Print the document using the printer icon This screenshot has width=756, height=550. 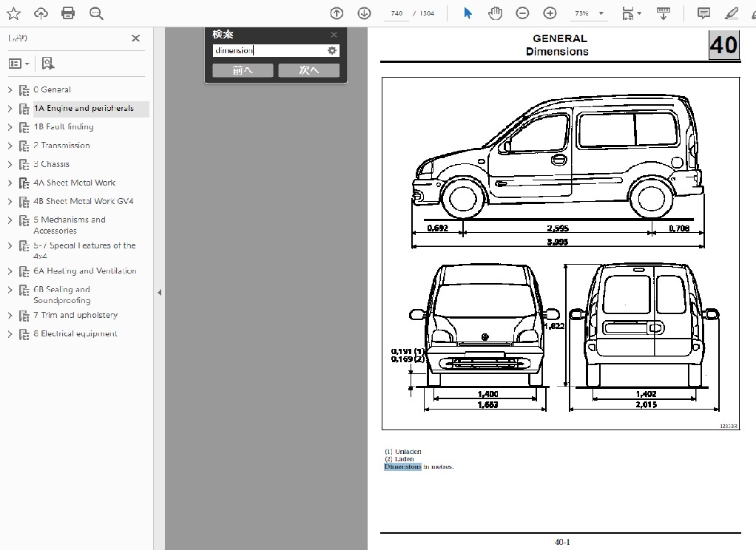pos(68,13)
